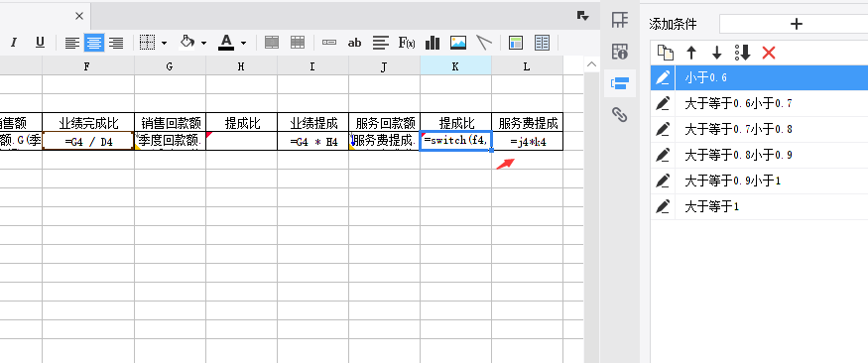Close the open report tab
This screenshot has height=363, width=868.
tap(79, 16)
